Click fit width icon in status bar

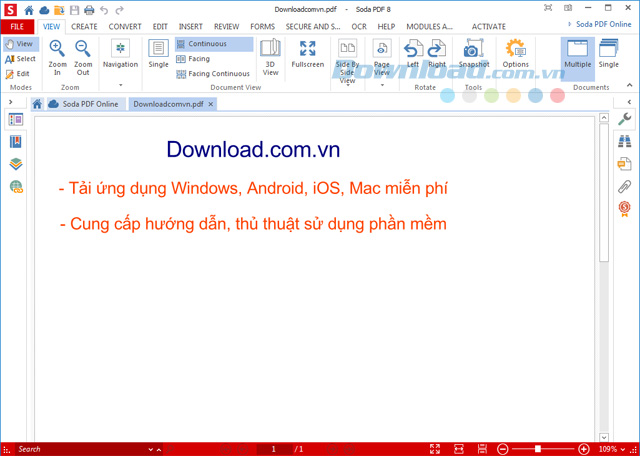(459, 449)
